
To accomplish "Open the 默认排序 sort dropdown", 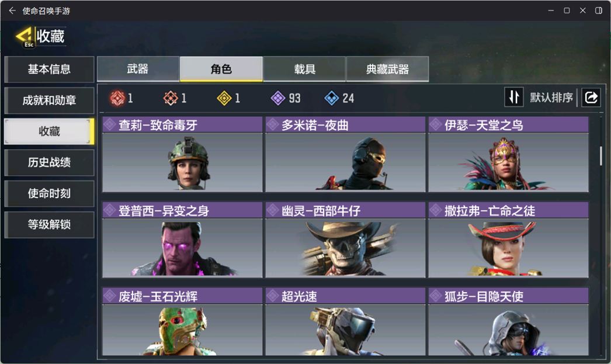I will 551,98.
